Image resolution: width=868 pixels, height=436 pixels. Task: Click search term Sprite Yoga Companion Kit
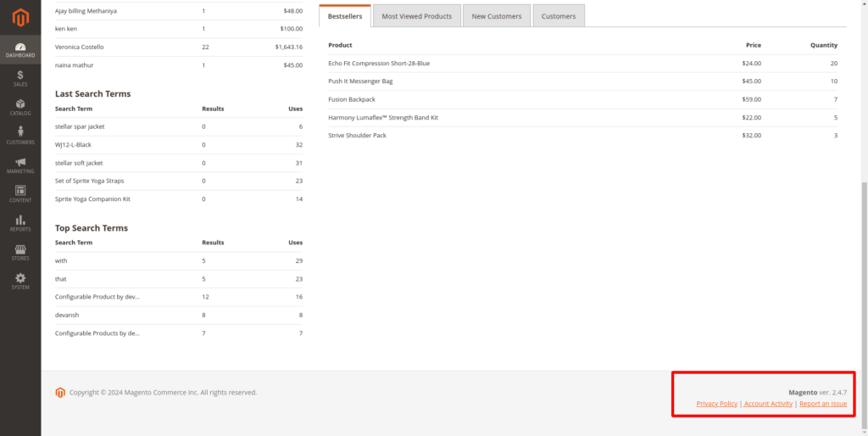pos(92,198)
